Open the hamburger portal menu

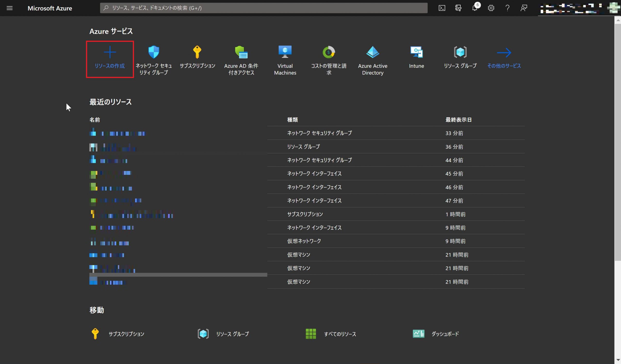10,8
